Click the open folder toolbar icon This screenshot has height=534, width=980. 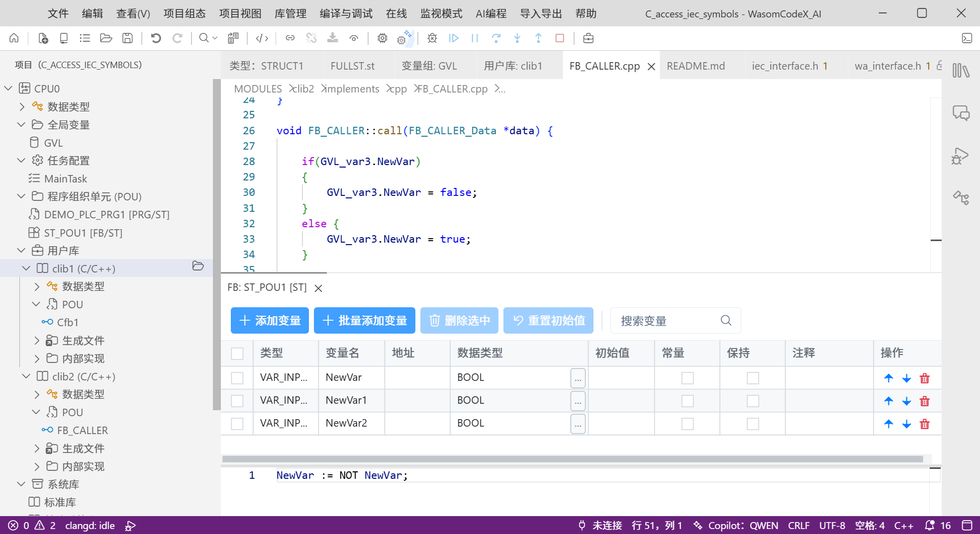106,38
